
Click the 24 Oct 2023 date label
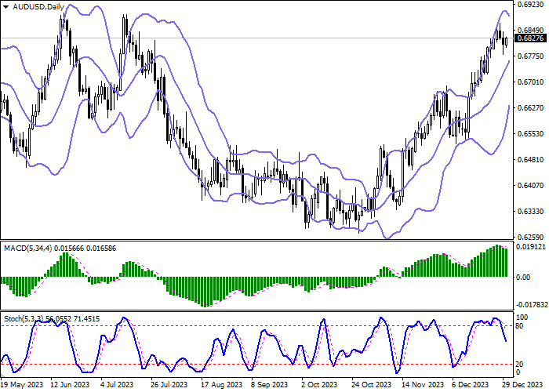click(x=372, y=385)
